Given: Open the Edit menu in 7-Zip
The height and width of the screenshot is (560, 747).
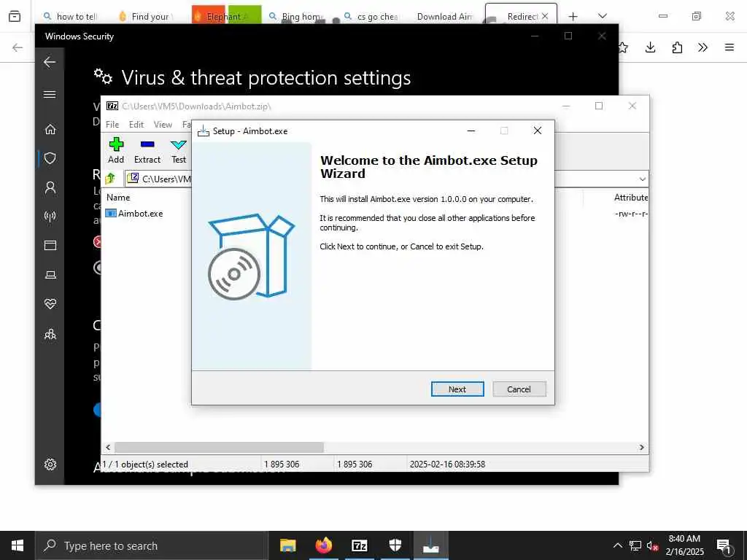Looking at the screenshot, I should [136, 124].
